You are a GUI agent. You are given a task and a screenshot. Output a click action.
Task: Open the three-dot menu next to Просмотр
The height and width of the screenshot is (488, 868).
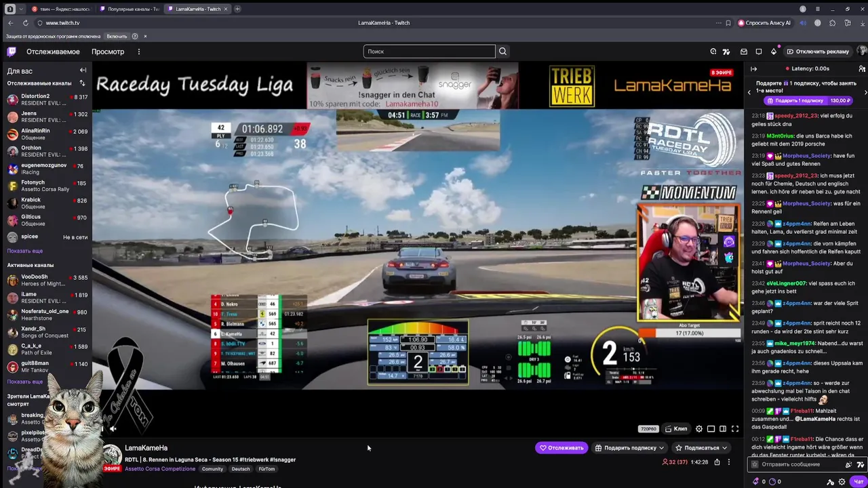138,52
